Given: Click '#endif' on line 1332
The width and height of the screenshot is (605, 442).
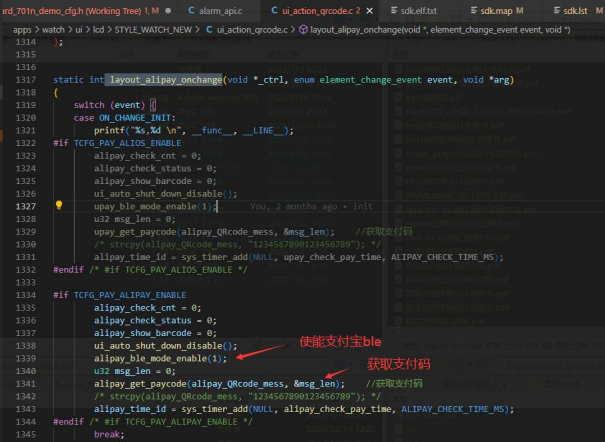Looking at the screenshot, I should pyautogui.click(x=68, y=270).
